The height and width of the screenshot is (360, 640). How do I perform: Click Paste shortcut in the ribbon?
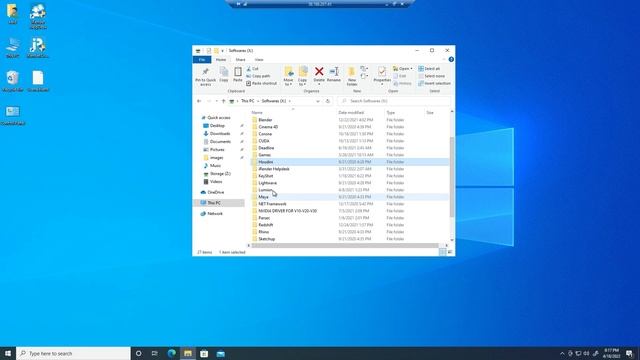coord(262,83)
